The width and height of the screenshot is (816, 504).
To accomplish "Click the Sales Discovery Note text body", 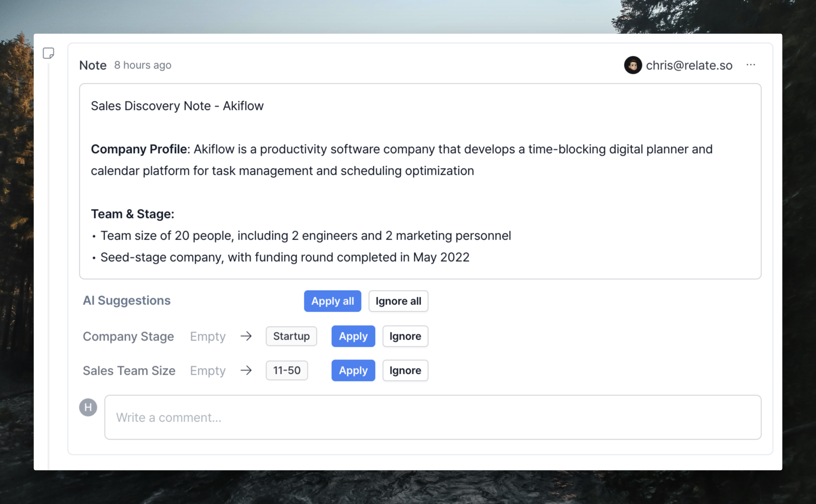I will (420, 181).
